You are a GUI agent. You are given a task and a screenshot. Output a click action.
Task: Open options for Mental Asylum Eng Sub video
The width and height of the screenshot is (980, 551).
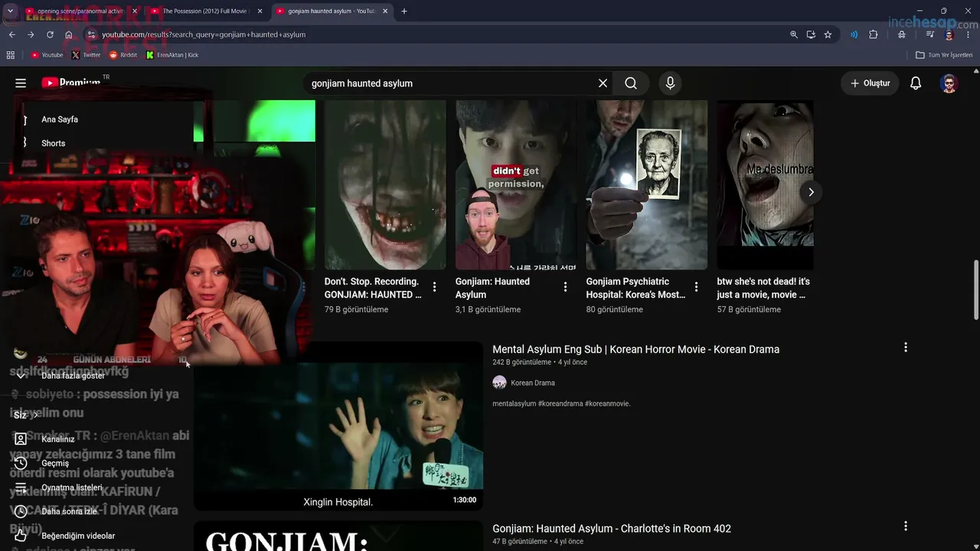tap(906, 347)
